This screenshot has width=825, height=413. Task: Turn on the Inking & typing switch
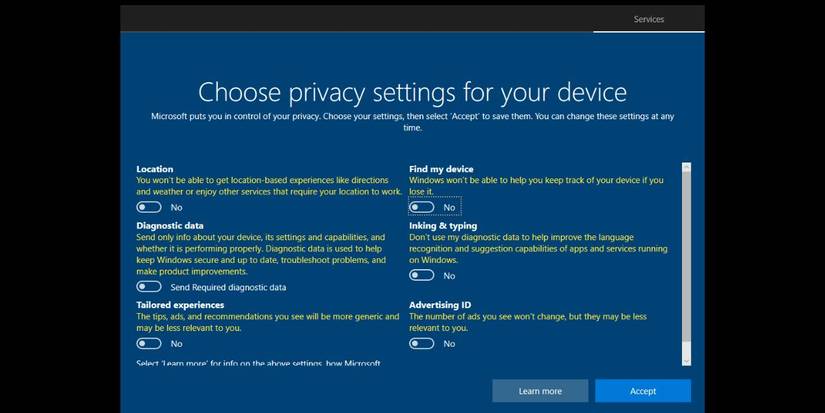tap(421, 275)
